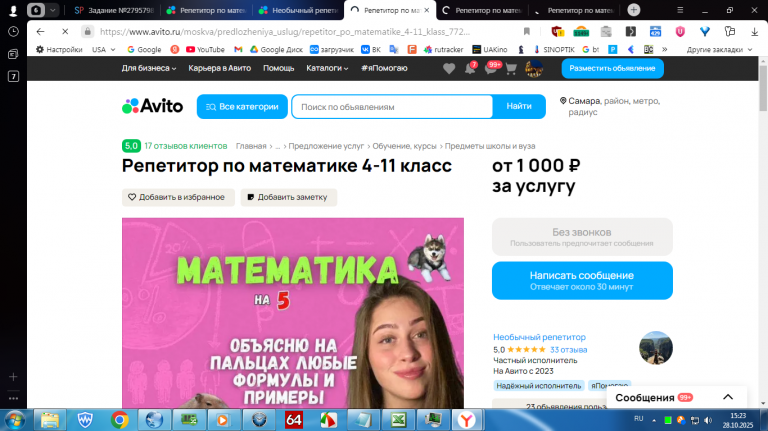Open the Все категории dropdown button
The height and width of the screenshot is (431, 768).
tap(242, 106)
